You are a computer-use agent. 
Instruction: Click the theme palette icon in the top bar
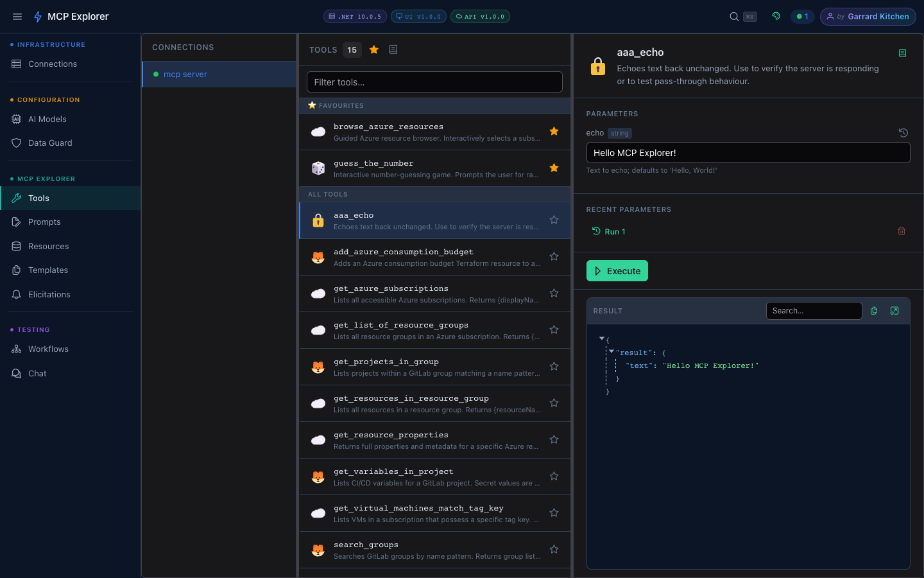(776, 16)
